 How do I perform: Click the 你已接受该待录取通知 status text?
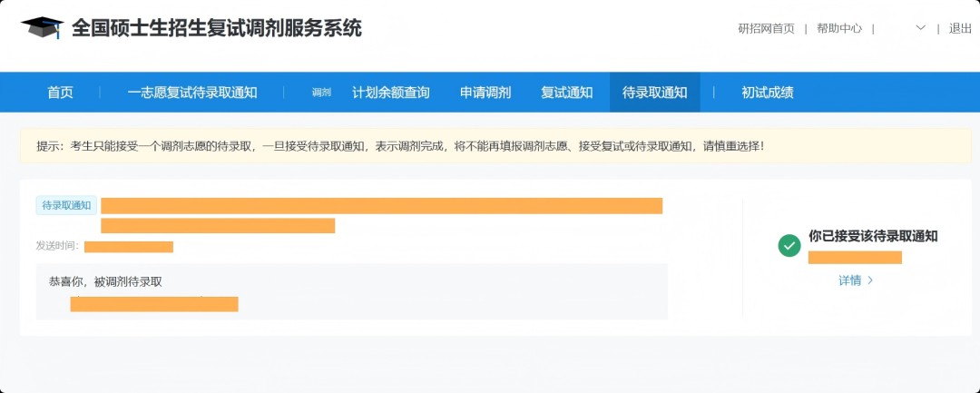(x=873, y=236)
